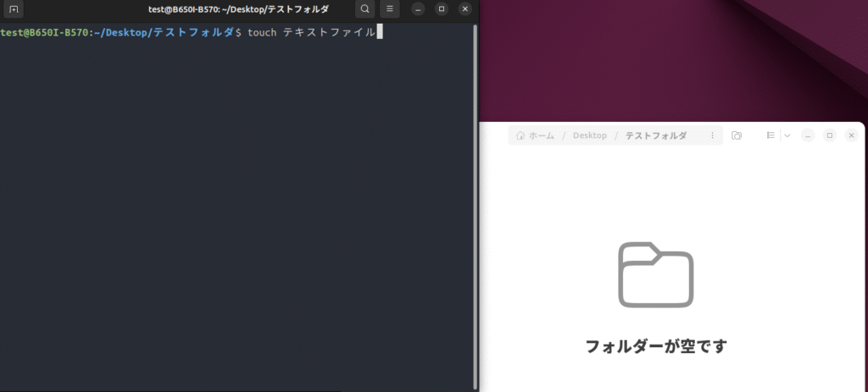The width and height of the screenshot is (868, 392).
Task: Click the terminal vertical scrollbar
Action: pos(476,207)
